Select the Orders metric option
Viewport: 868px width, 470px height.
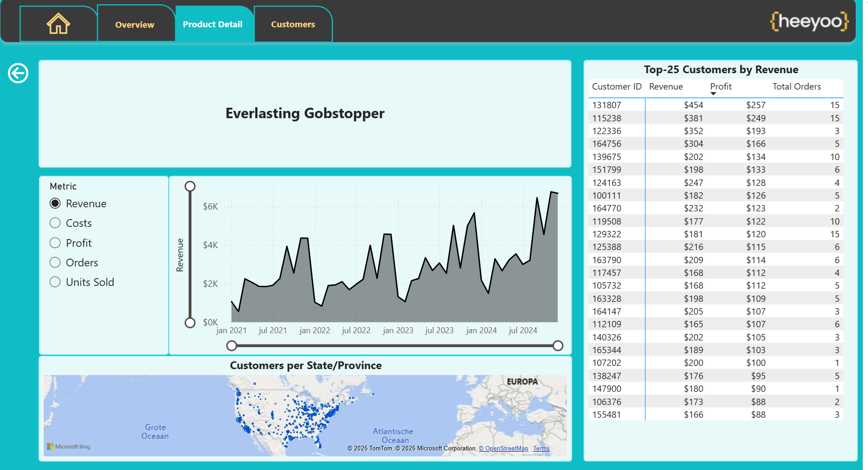click(x=55, y=262)
